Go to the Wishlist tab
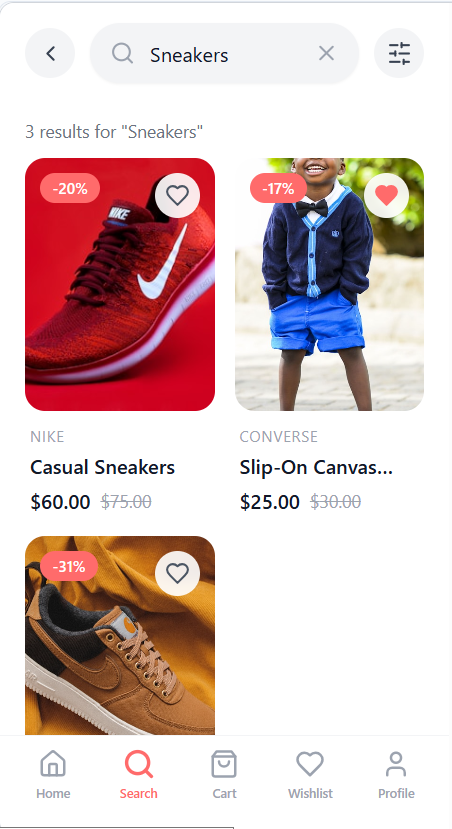The height and width of the screenshot is (829, 452). pyautogui.click(x=310, y=775)
